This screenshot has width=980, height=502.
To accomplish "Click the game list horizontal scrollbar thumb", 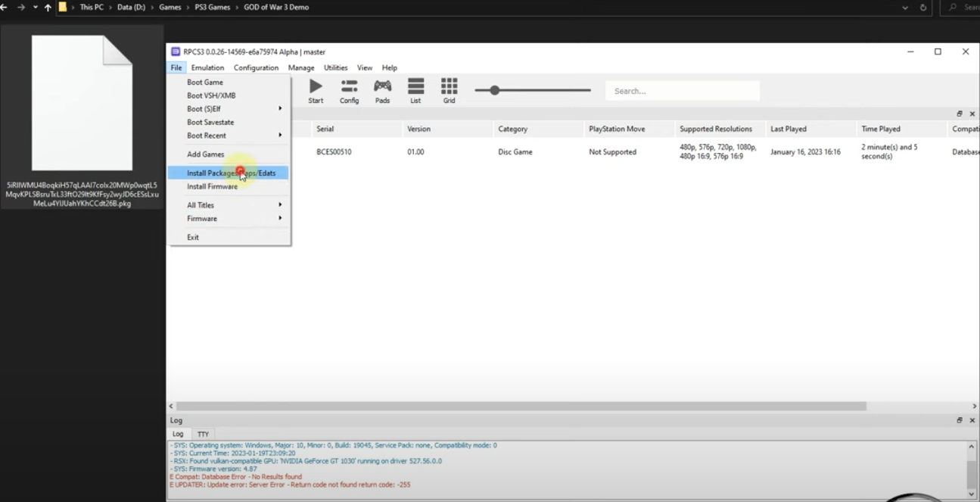I will 521,407.
